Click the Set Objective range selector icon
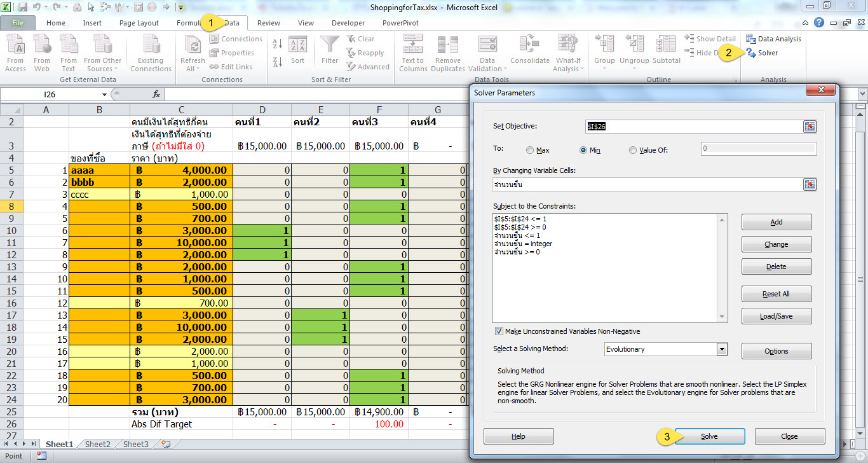 point(810,126)
